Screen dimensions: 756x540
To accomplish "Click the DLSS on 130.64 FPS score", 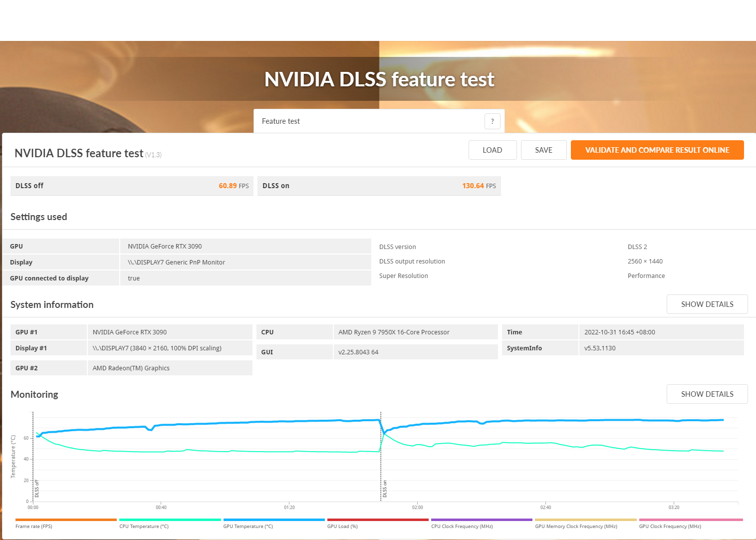I will click(x=379, y=186).
